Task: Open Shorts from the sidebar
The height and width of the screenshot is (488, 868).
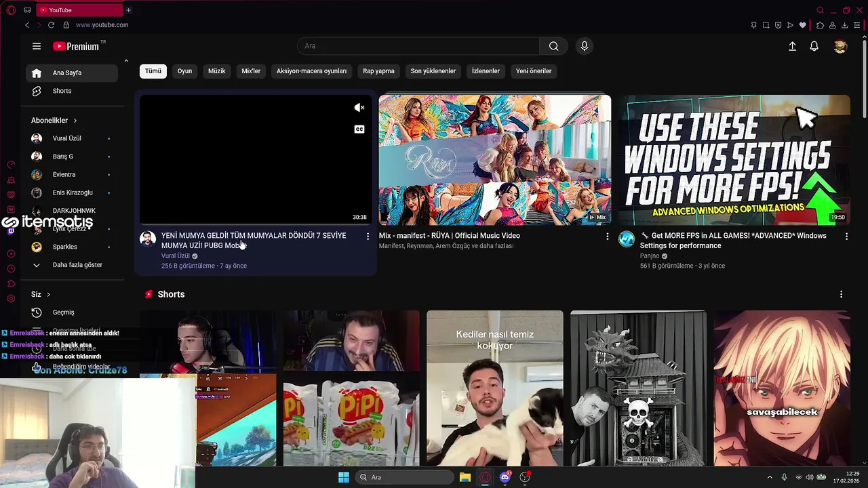Action: pyautogui.click(x=72, y=91)
